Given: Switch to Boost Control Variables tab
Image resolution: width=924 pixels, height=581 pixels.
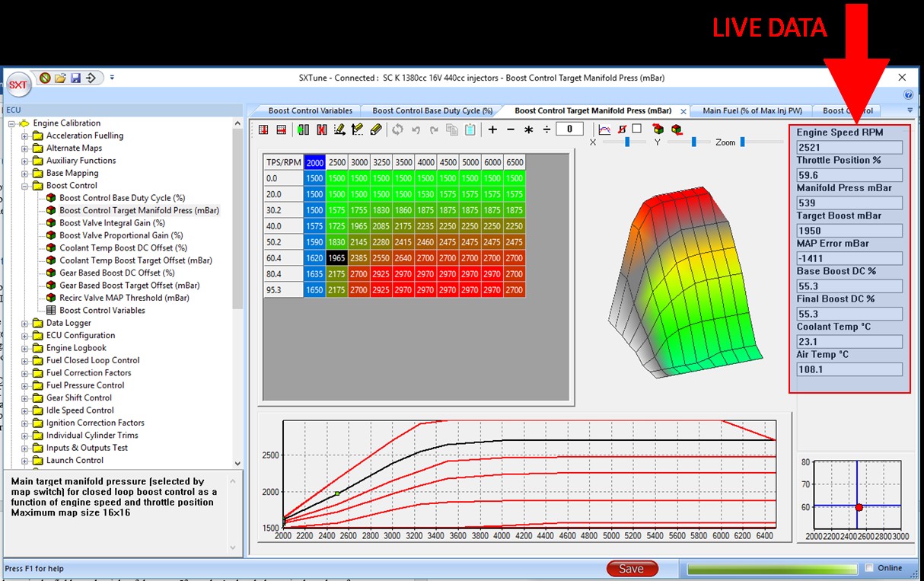Looking at the screenshot, I should point(309,110).
